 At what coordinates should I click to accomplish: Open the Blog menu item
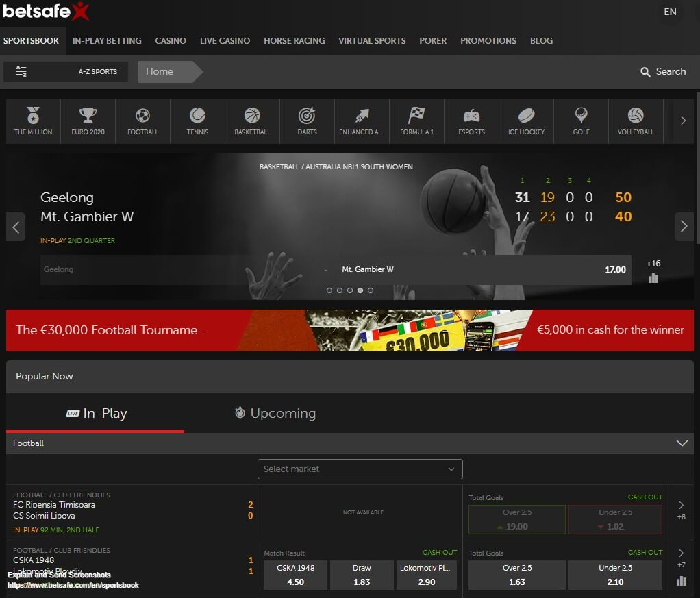click(542, 40)
